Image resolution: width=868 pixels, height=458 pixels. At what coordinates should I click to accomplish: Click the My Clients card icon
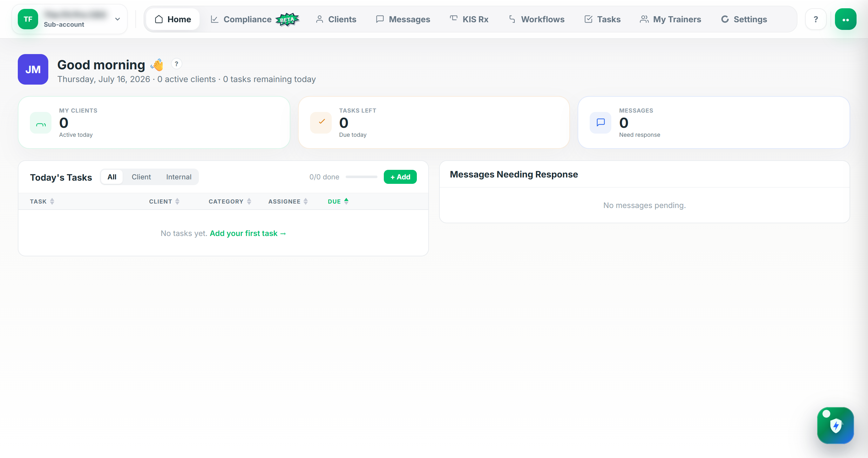[x=41, y=123]
